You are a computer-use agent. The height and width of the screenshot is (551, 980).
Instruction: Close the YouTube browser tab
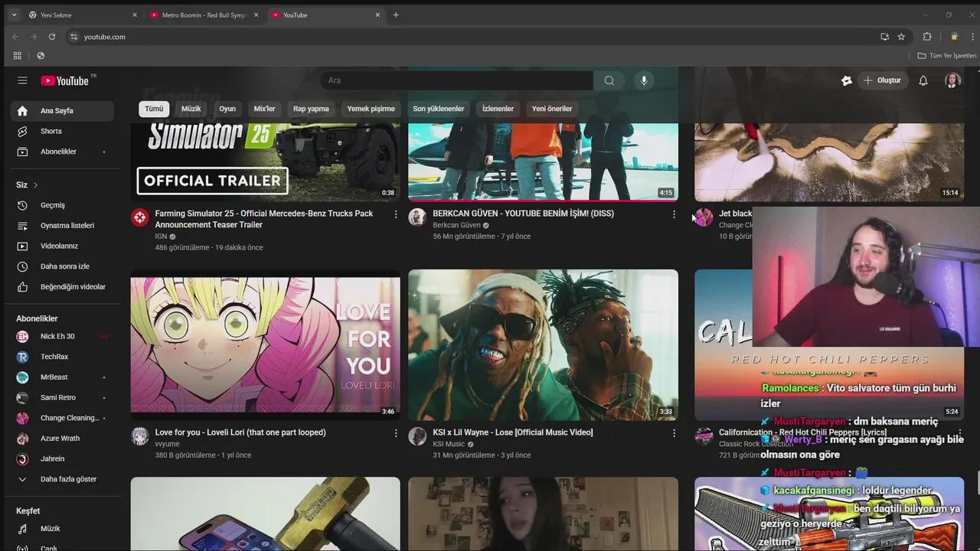click(377, 15)
